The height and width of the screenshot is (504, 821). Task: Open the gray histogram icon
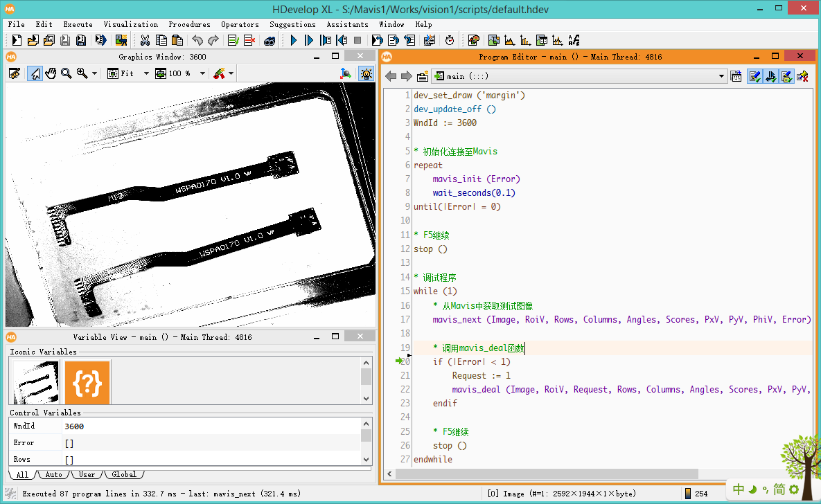pyautogui.click(x=509, y=40)
